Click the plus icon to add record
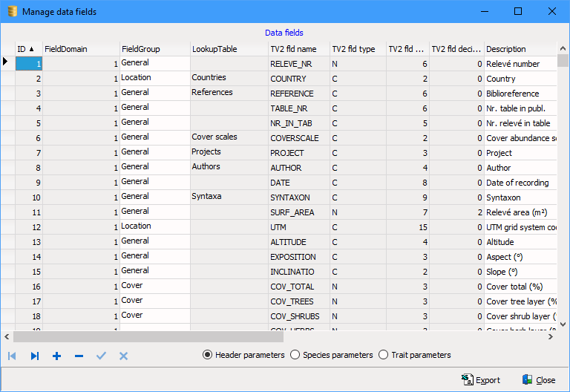This screenshot has height=392, width=570. coord(56,356)
